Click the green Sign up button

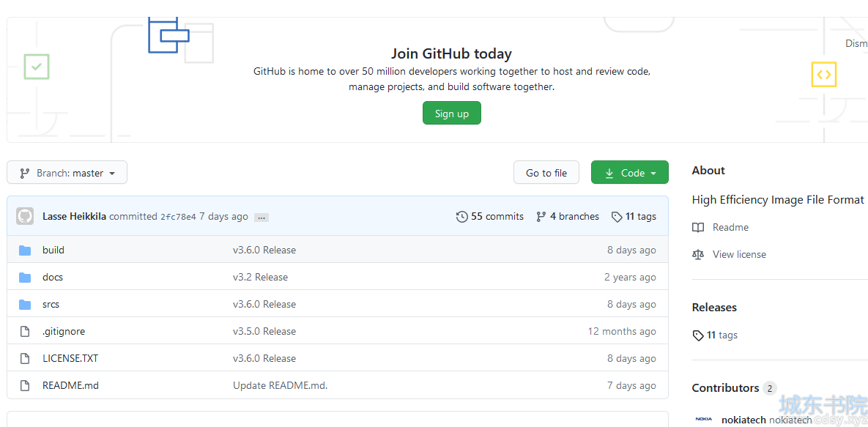point(452,113)
